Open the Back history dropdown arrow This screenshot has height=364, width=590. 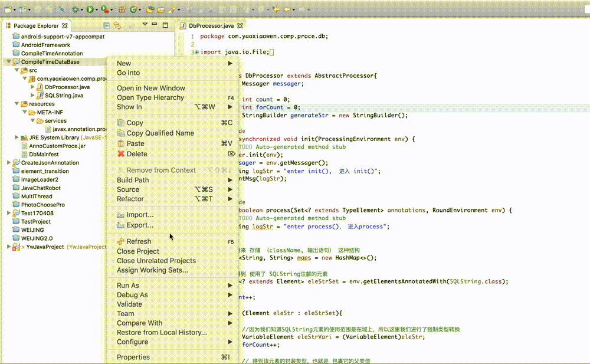point(293,10)
